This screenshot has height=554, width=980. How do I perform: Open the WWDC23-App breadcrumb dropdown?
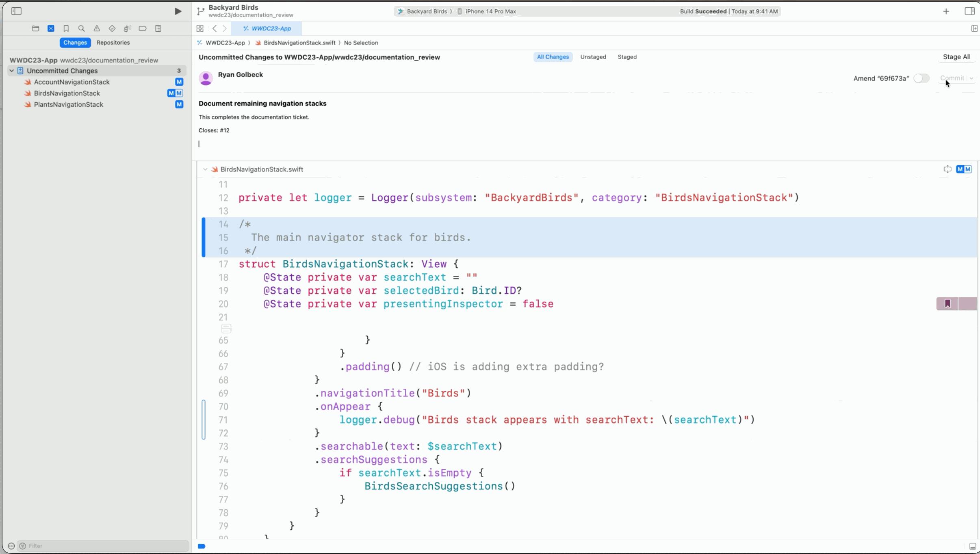coord(225,42)
